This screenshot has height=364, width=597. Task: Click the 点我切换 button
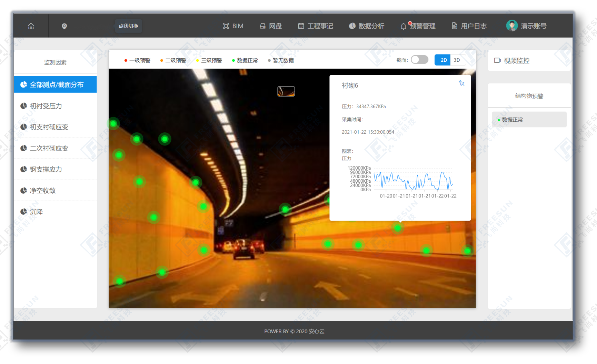point(128,26)
